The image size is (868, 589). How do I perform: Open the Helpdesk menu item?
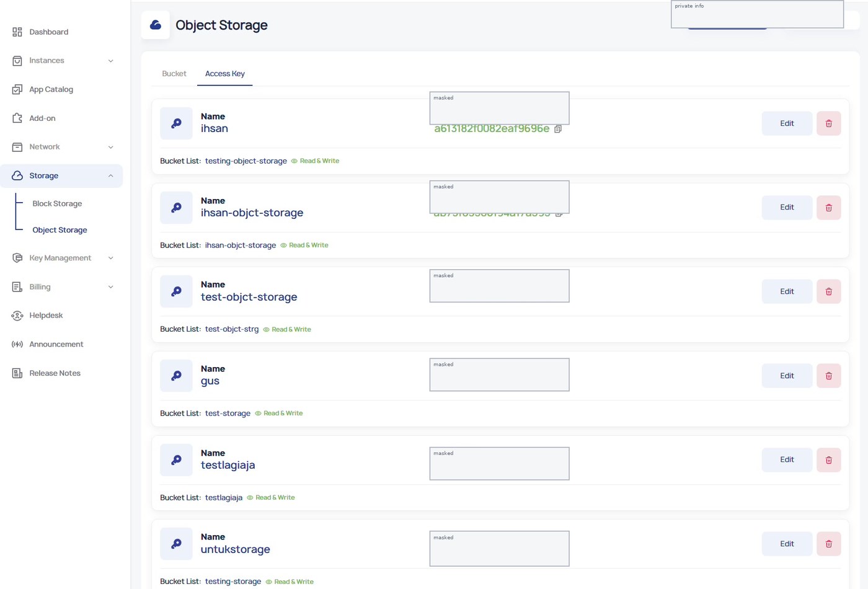[x=46, y=316]
